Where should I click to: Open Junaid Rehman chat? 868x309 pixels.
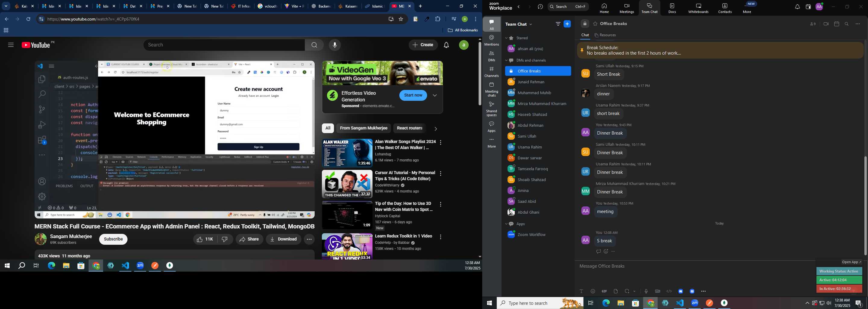coord(538,82)
